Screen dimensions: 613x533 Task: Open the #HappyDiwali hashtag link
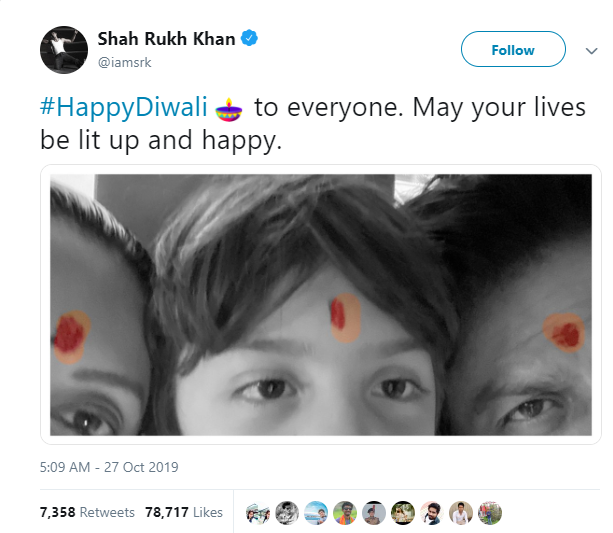pyautogui.click(x=124, y=106)
